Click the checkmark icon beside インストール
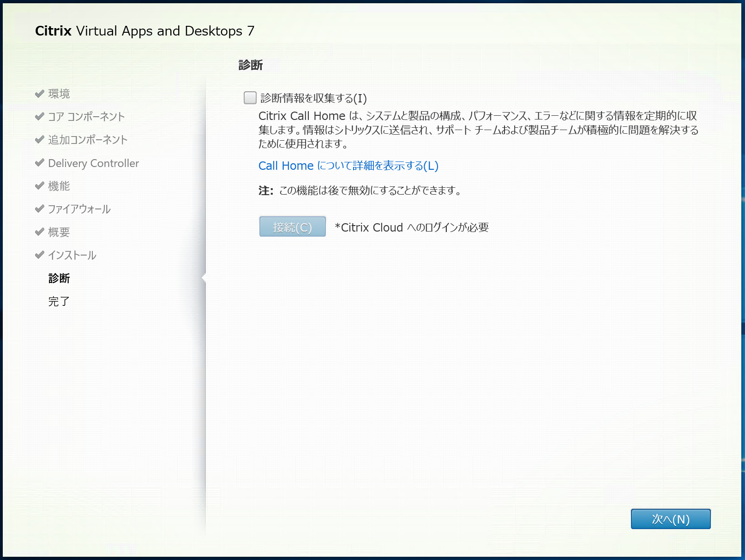This screenshot has height=560, width=745. 39,254
